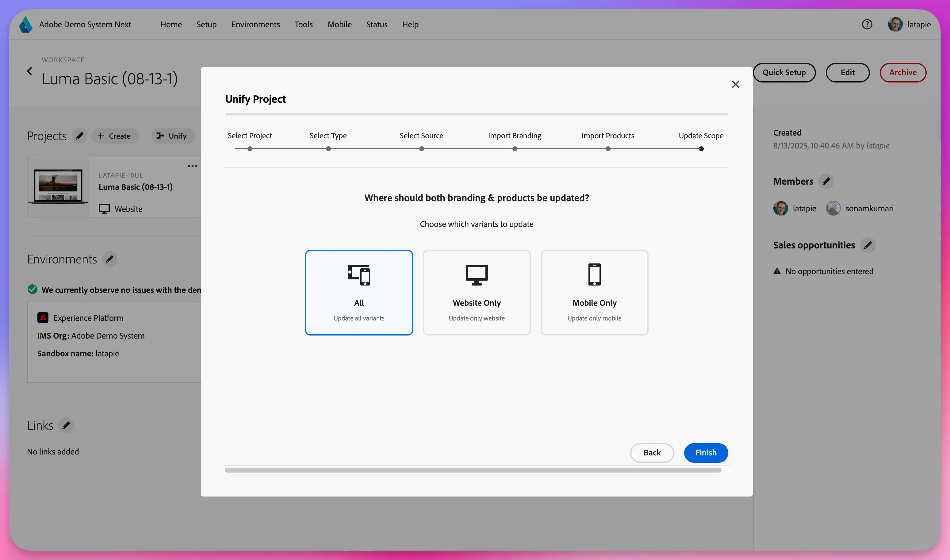Close the Unify Project dialog
Screen dimensions: 950x560
(x=735, y=84)
